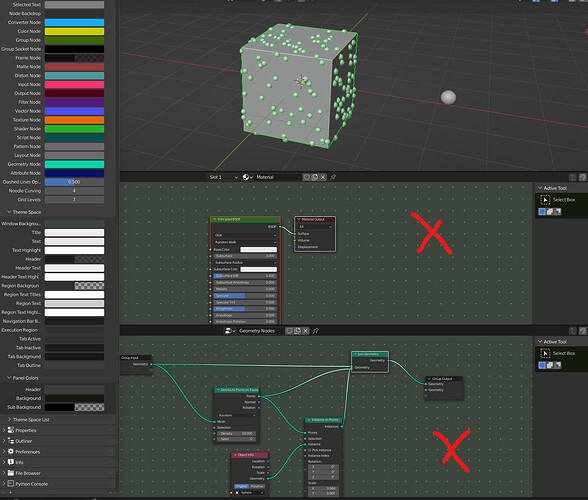Screen dimensions: 588x500
Task: Collapse the Panel Colors section
Action: pyautogui.click(x=9, y=378)
